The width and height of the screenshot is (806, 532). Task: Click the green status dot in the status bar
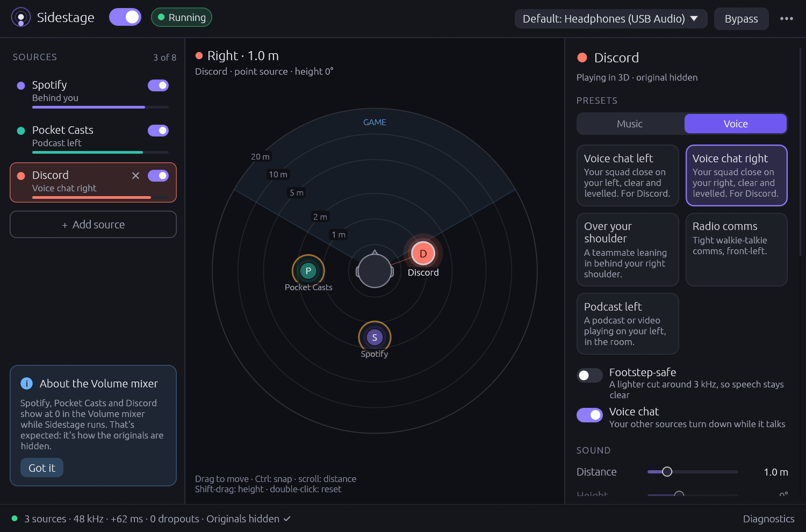click(15, 519)
